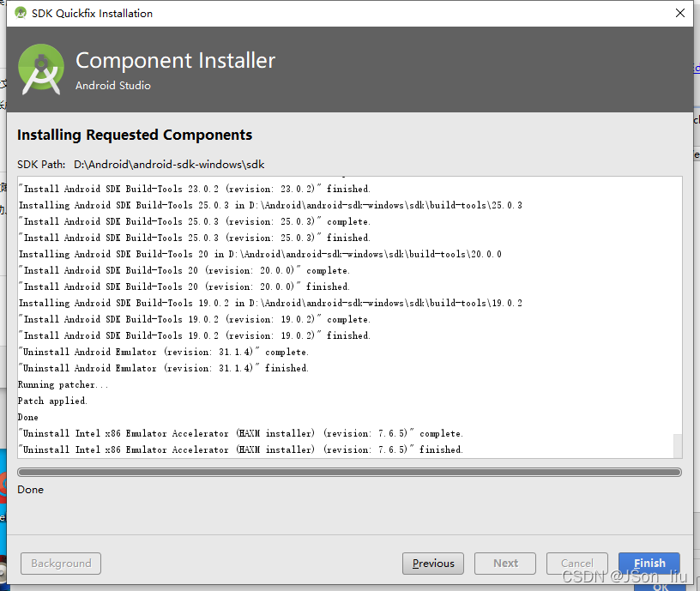Click the 'Installing Requested Components' heading
The image size is (700, 591).
(135, 135)
